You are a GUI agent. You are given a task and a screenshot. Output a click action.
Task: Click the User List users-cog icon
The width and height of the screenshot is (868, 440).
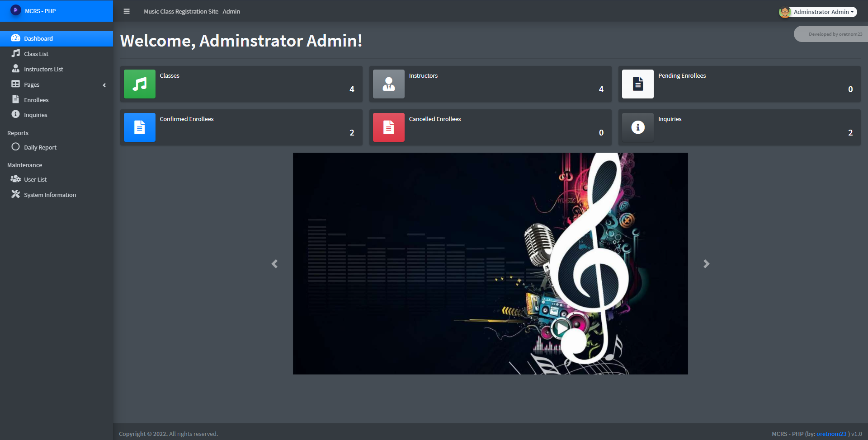click(x=16, y=179)
